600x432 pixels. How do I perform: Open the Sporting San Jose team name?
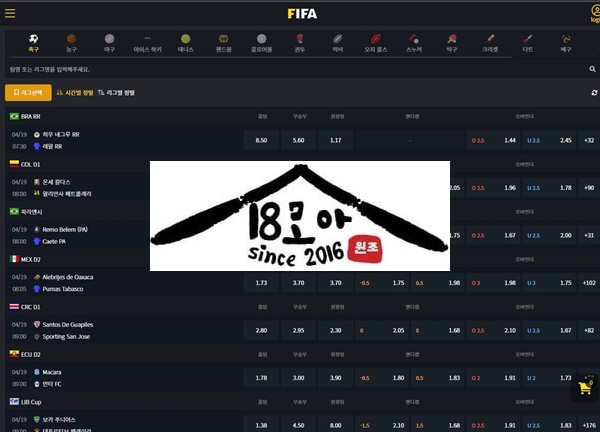tap(66, 336)
